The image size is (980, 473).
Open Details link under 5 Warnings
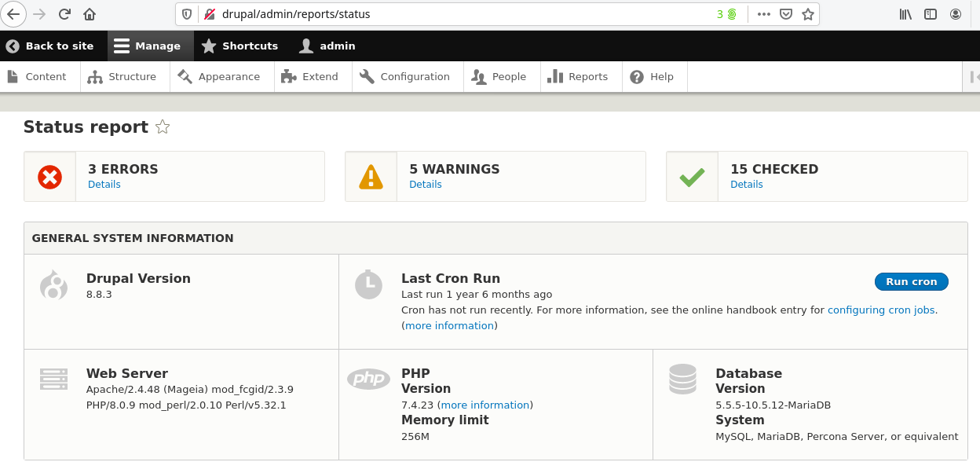click(426, 185)
